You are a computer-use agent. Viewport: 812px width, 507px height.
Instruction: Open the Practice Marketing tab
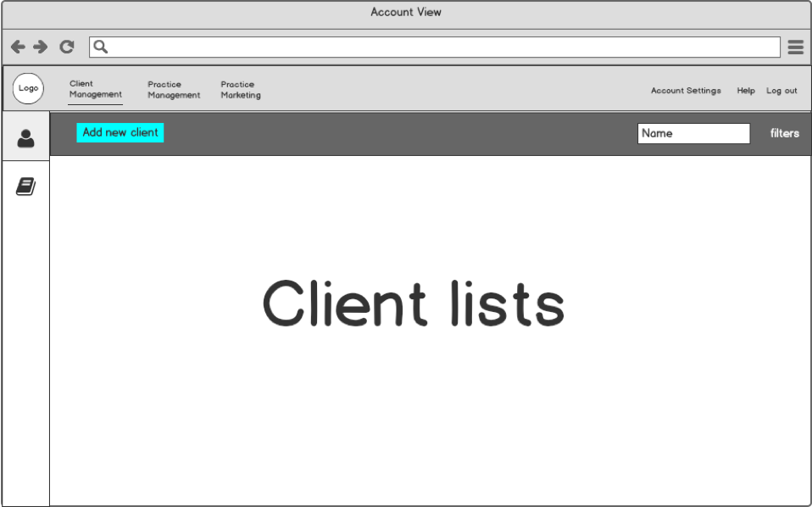(x=241, y=90)
